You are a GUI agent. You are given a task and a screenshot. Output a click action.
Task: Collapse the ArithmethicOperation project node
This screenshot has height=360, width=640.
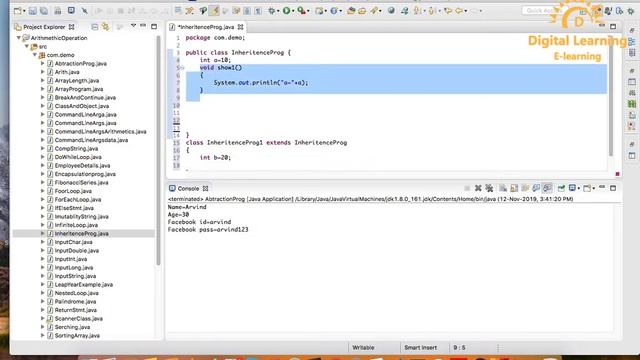pos(18,38)
